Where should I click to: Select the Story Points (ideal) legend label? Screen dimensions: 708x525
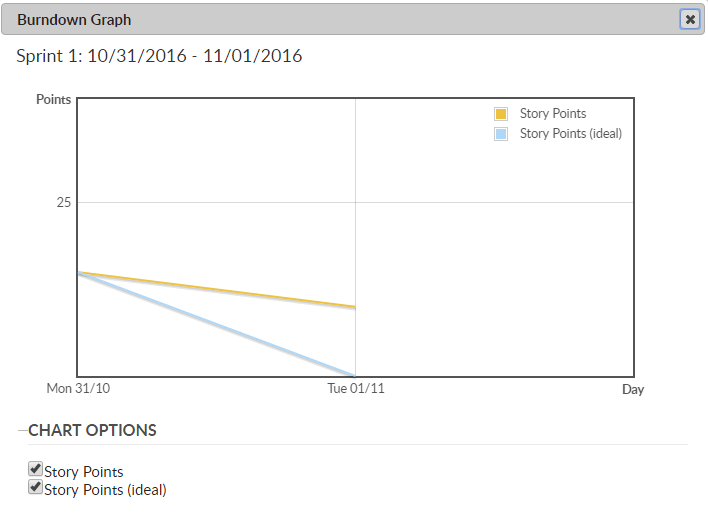[x=571, y=133]
